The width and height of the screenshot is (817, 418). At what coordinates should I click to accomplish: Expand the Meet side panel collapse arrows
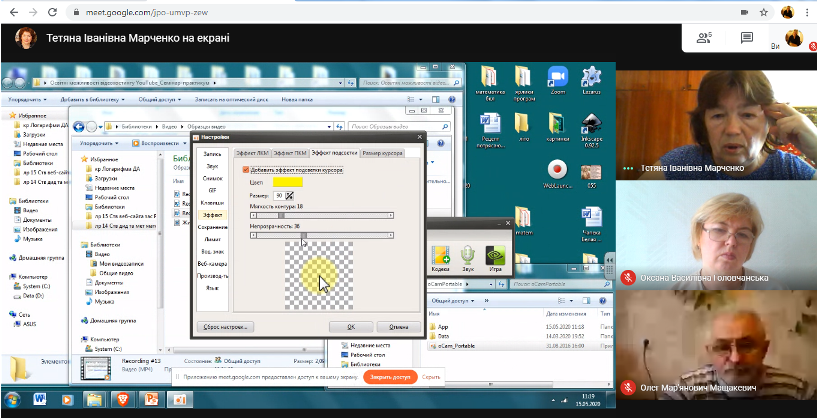pos(610,261)
